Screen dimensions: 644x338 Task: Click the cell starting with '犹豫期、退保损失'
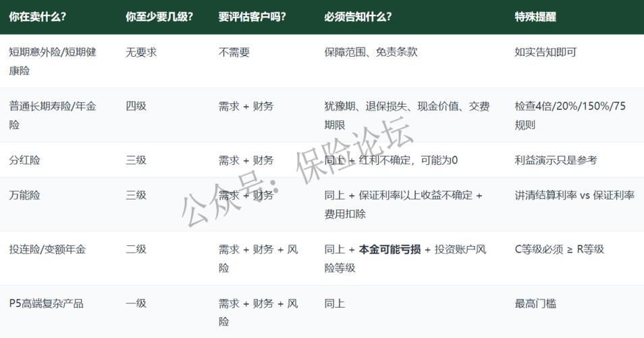406,116
